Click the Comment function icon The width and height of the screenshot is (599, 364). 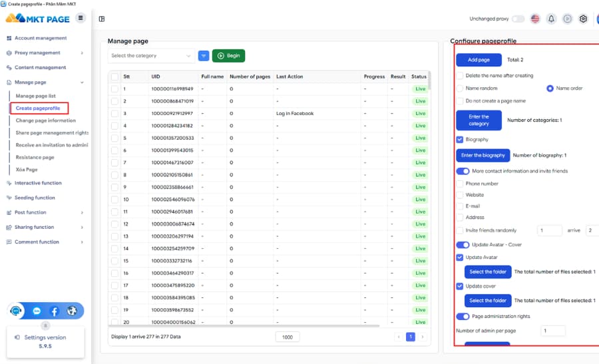9,242
